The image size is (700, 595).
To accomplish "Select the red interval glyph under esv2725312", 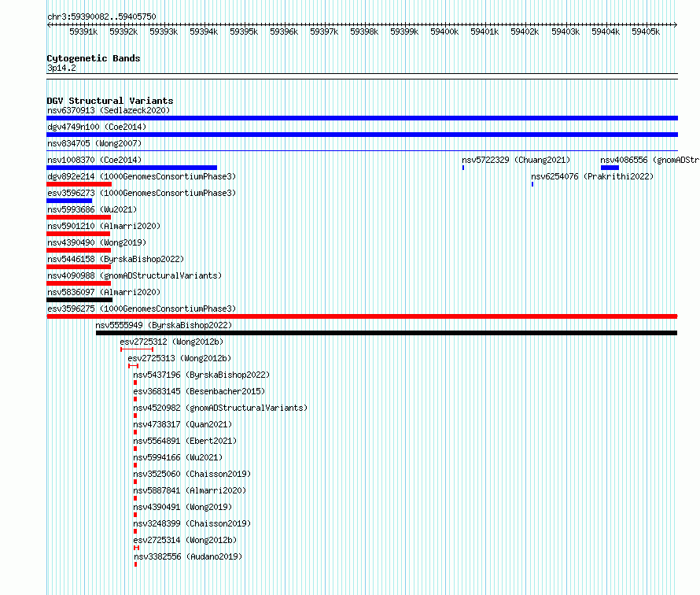I will click(137, 349).
